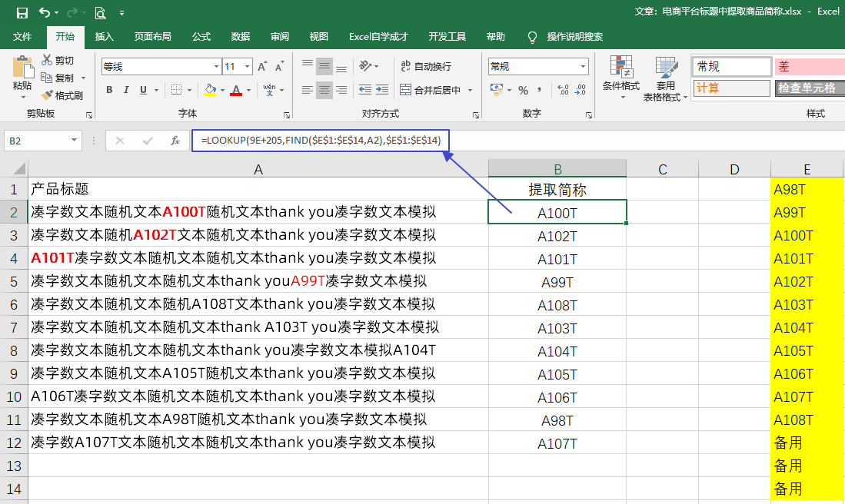This screenshot has width=845, height=504.
Task: Apply the 差 cell style
Action: coord(810,67)
